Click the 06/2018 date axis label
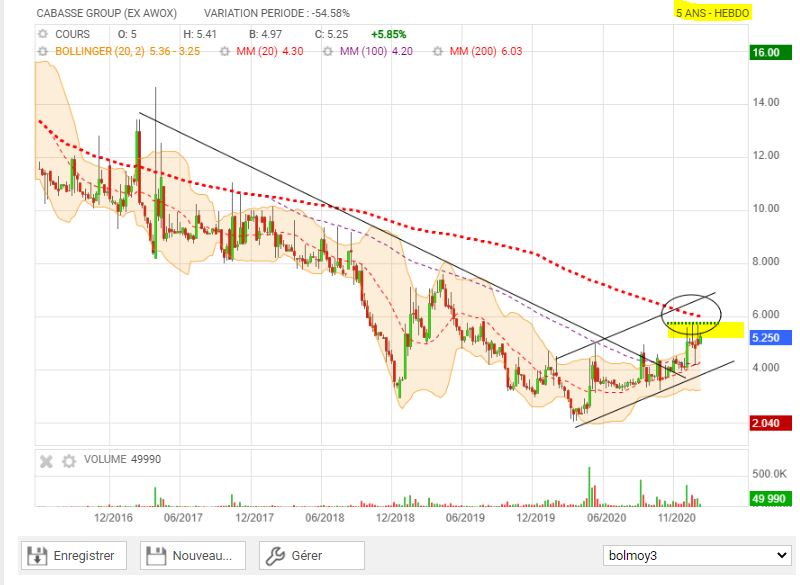800x585 pixels. [325, 518]
